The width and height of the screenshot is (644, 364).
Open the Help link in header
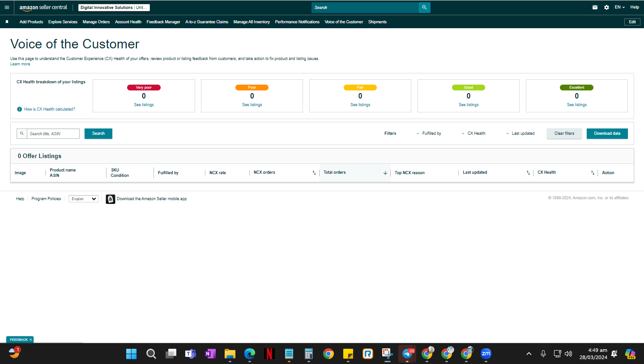[x=635, y=7]
